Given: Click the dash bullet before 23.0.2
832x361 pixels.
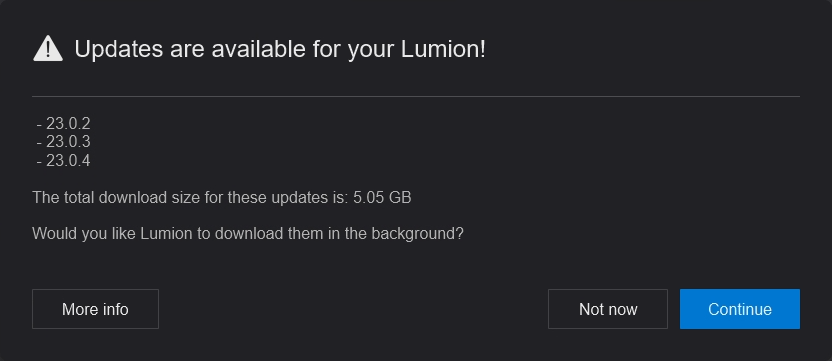Looking at the screenshot, I should click(39, 125).
